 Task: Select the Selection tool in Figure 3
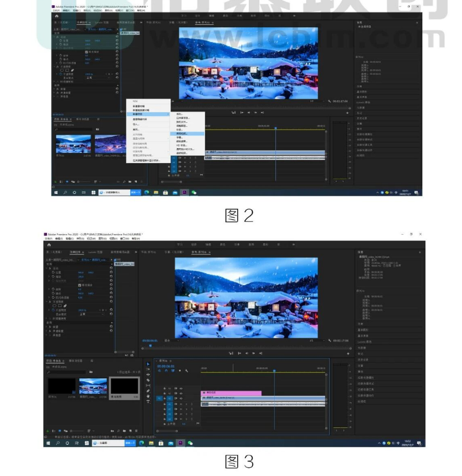coord(148,364)
